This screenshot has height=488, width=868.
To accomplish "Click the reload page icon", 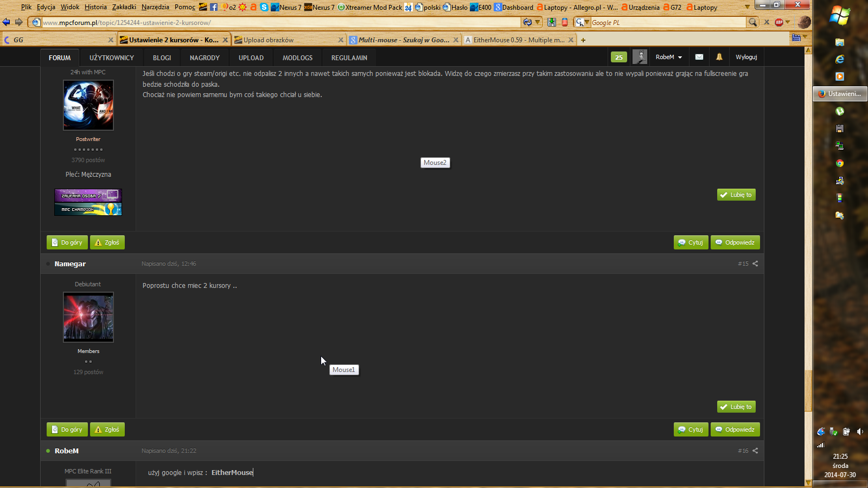I will (x=527, y=22).
